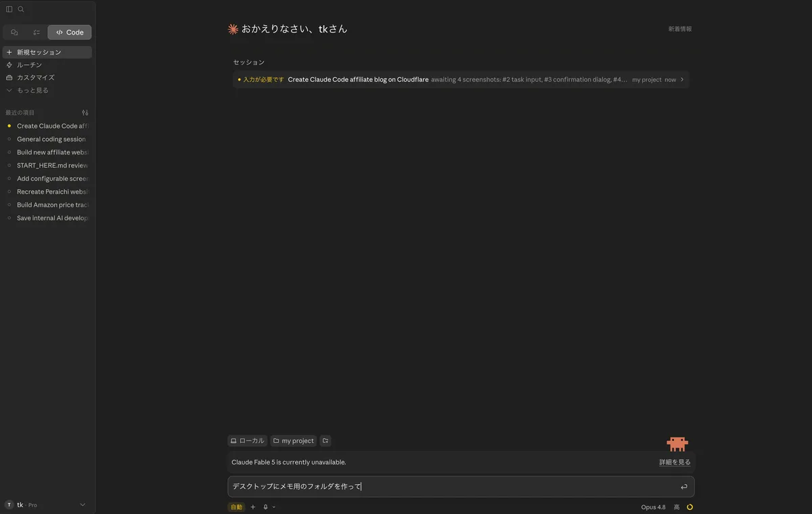Send the message with the return icon

click(684, 487)
